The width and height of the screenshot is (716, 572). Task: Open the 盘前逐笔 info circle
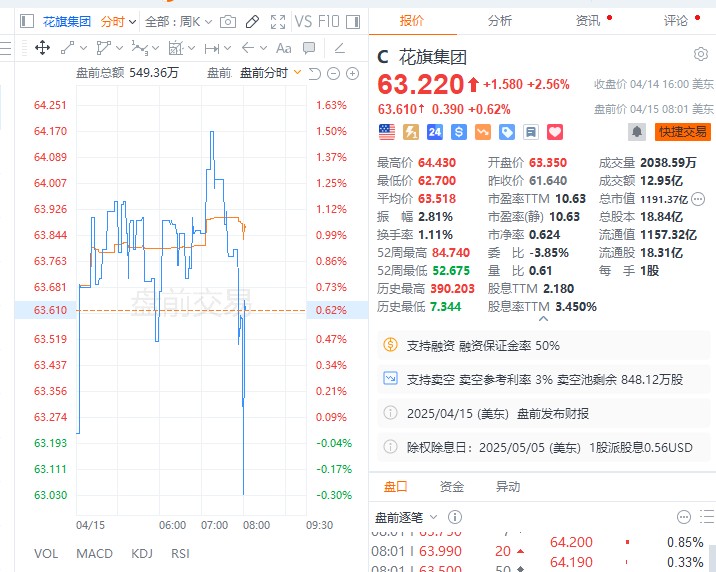point(455,517)
